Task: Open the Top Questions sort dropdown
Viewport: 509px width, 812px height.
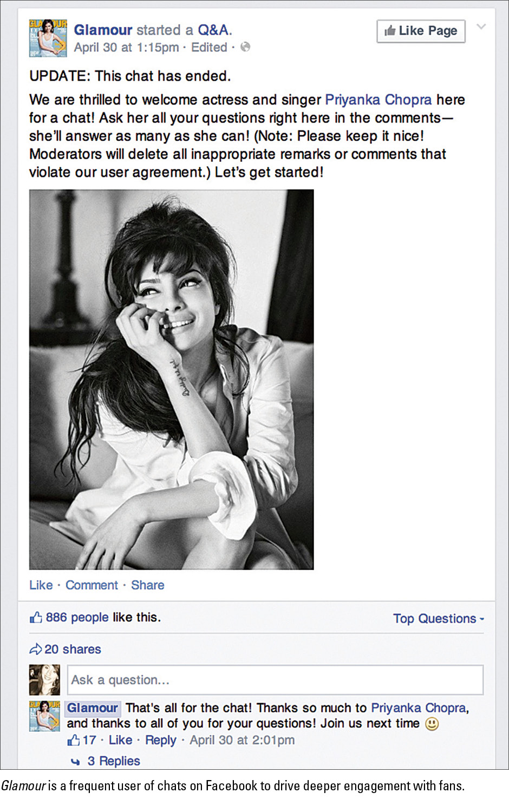Action: click(x=438, y=618)
